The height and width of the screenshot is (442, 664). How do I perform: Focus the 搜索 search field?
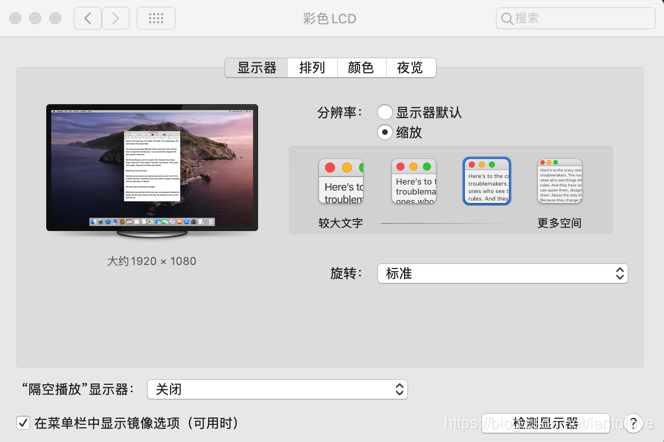[x=575, y=18]
